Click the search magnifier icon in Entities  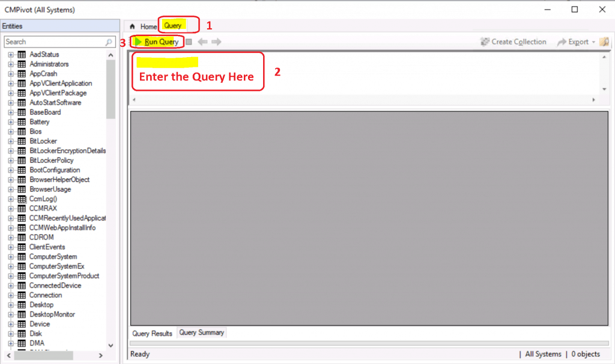[109, 41]
